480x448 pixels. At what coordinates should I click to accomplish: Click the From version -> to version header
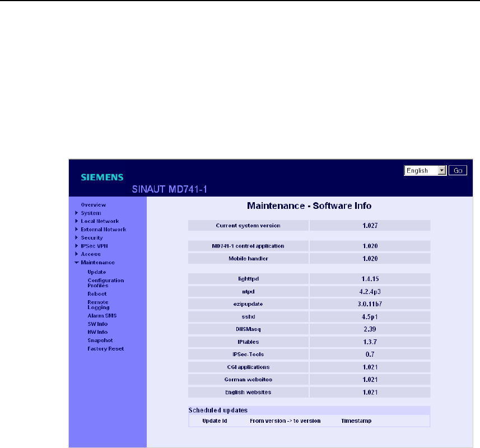tap(285, 421)
